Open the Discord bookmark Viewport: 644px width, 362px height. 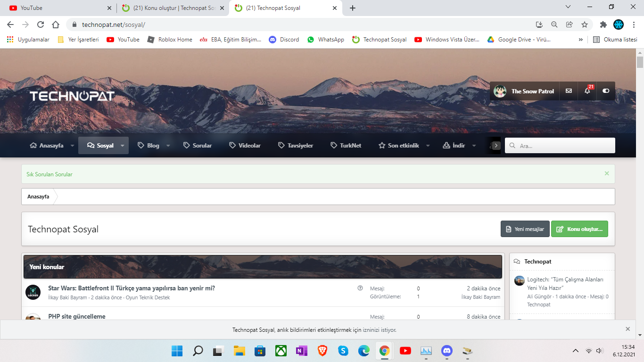tap(284, 40)
